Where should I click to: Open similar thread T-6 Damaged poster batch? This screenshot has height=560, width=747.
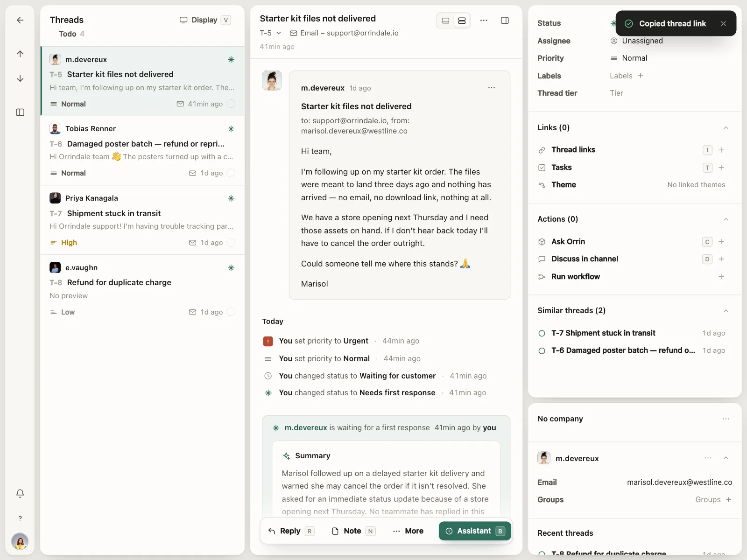point(632,350)
